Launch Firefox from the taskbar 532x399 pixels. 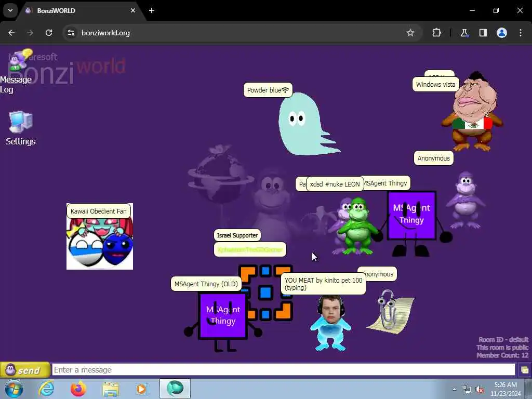78,389
